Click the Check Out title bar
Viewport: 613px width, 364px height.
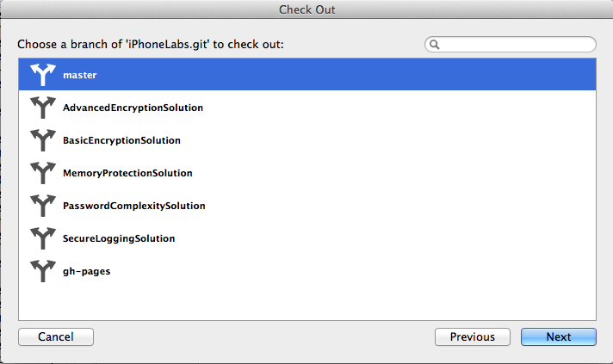306,9
